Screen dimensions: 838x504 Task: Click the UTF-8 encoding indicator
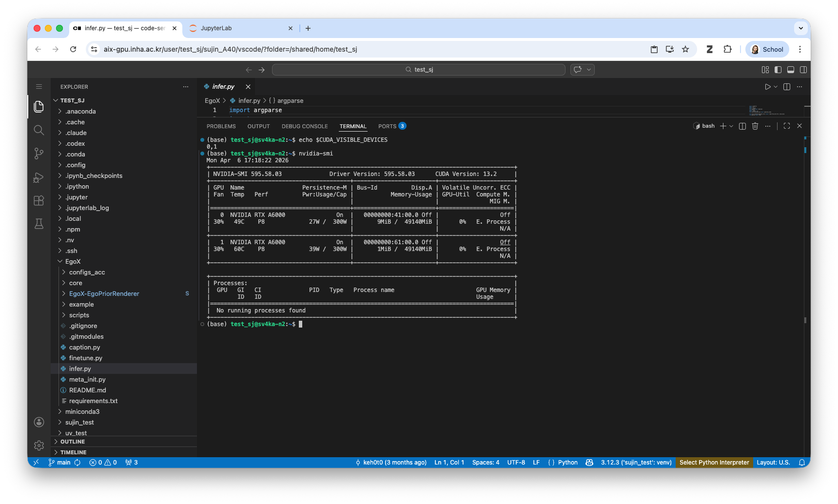tap(516, 463)
